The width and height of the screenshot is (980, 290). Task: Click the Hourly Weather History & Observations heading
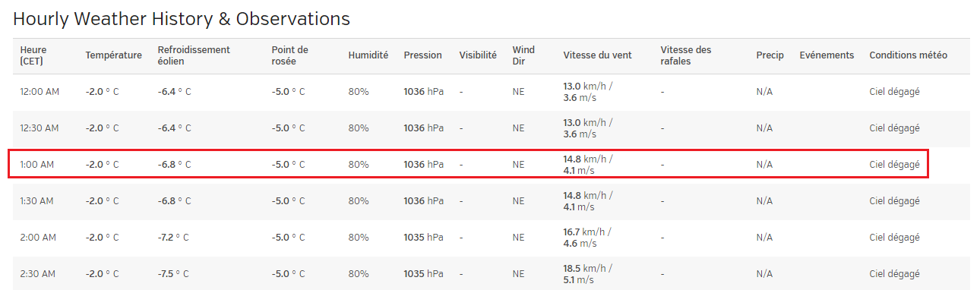pyautogui.click(x=182, y=19)
